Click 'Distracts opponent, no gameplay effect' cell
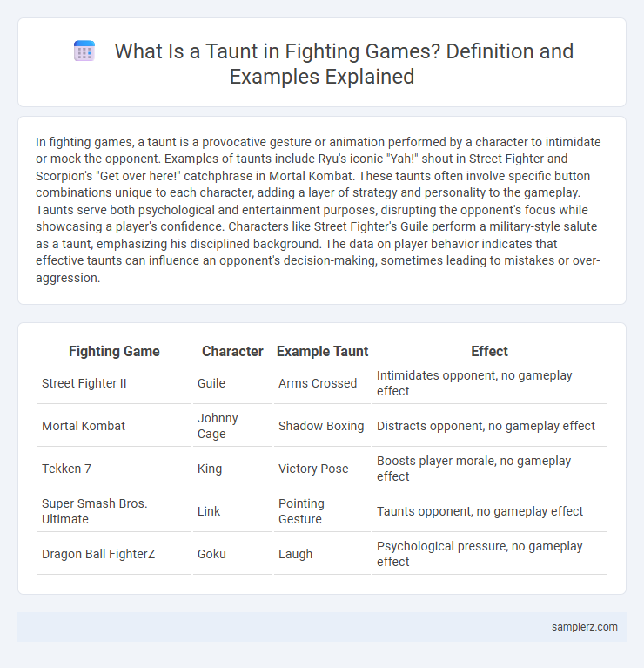The height and width of the screenshot is (668, 644). [x=489, y=426]
